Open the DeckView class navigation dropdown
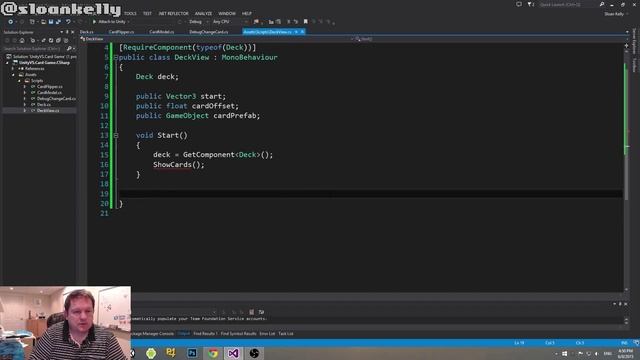This screenshot has width=640, height=360. click(x=216, y=39)
